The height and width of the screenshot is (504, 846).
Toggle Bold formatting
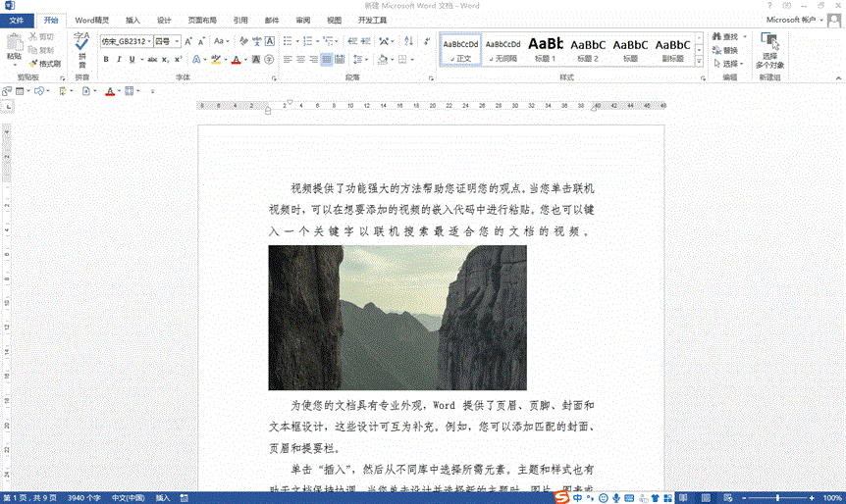(x=106, y=60)
